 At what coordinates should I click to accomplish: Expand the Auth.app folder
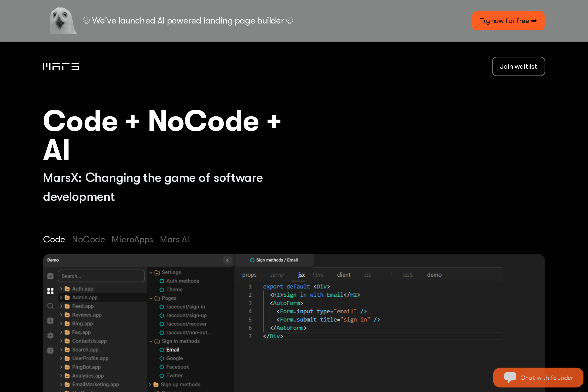coord(61,289)
